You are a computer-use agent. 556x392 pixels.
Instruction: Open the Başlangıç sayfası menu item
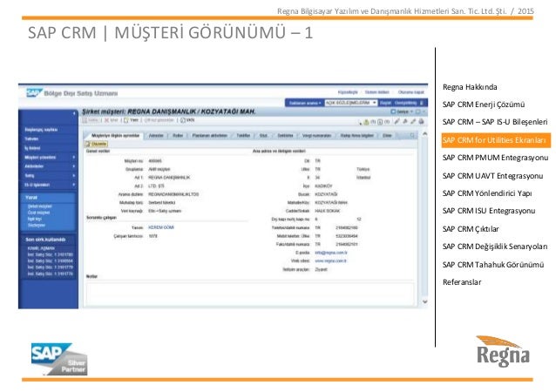point(41,130)
